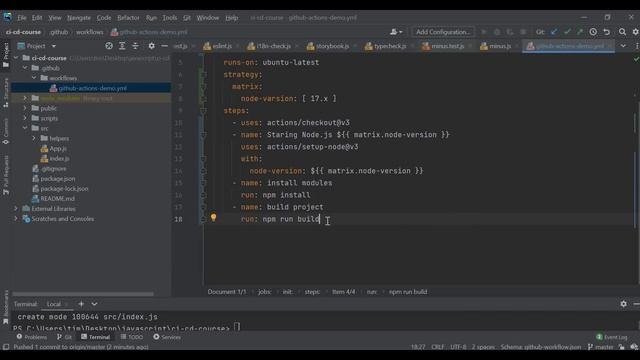Open Project panel options gear
The width and height of the screenshot is (640, 360).
(151, 46)
